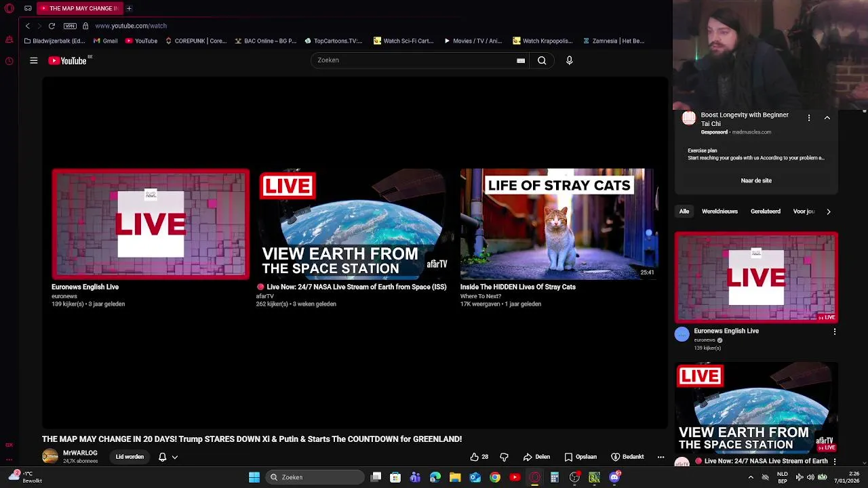Select the Wereldnieuws filter chip
The image size is (868, 488).
coord(719,211)
